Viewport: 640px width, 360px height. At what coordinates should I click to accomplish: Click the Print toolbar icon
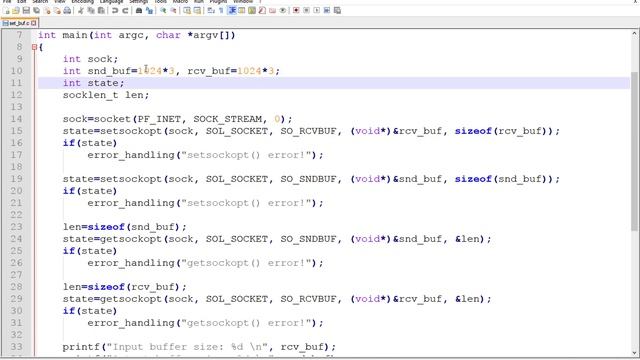pos(67,10)
